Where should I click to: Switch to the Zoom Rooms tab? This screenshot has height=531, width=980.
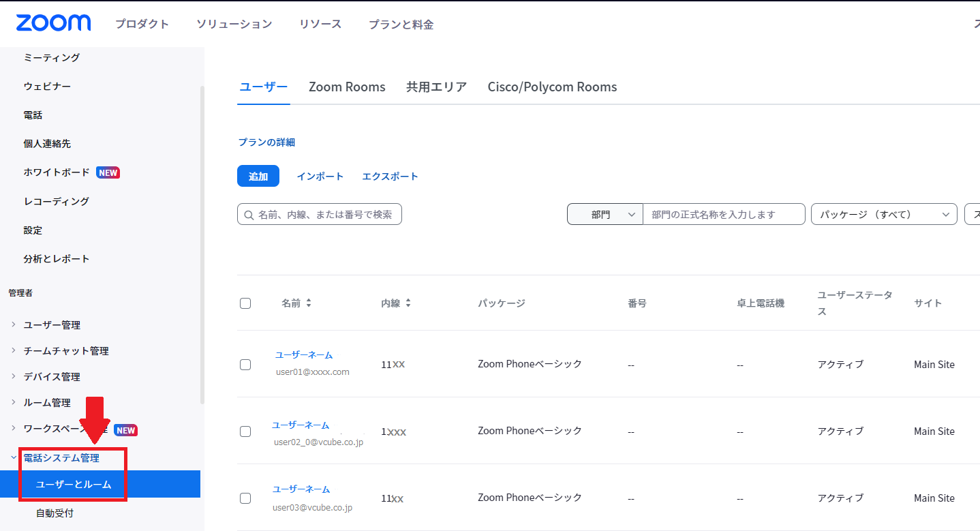[347, 87]
